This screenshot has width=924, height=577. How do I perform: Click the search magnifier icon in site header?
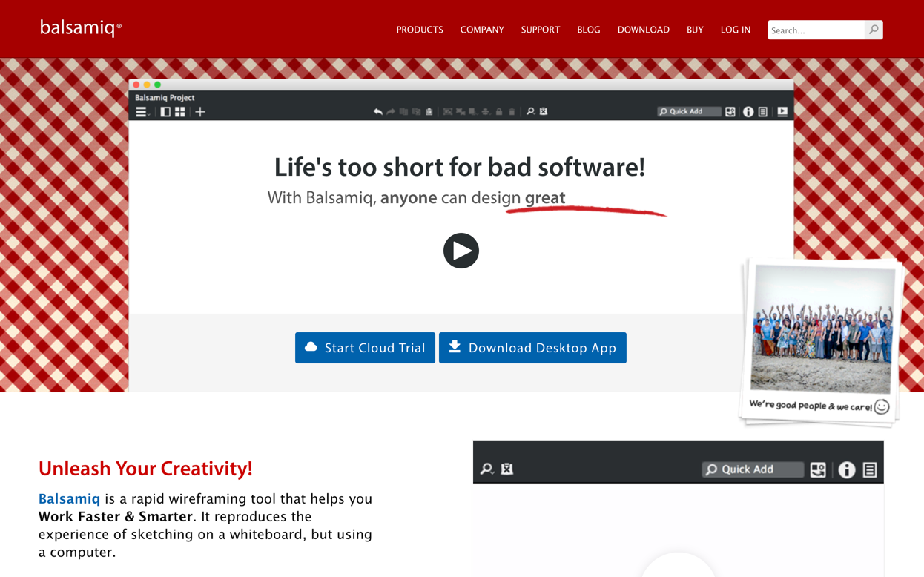tap(874, 30)
